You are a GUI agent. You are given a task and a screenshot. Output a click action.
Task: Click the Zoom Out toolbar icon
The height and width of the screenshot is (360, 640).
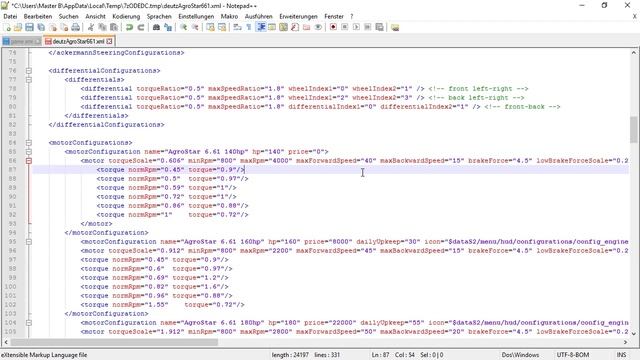(x=195, y=27)
